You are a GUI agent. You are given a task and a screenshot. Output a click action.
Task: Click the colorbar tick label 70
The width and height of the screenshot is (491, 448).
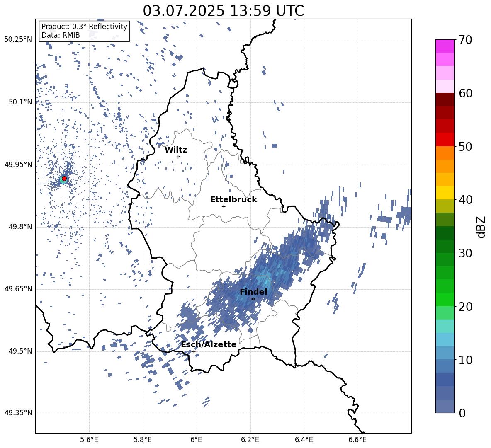pos(465,40)
